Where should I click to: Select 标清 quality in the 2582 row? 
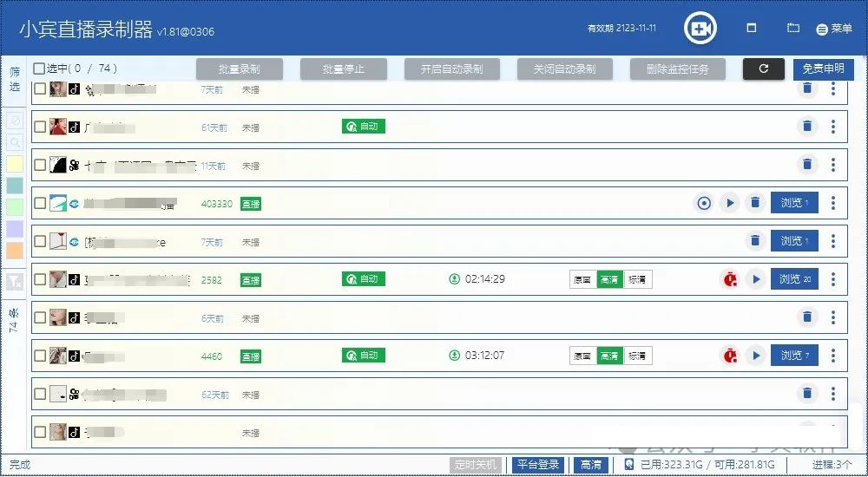pyautogui.click(x=637, y=280)
